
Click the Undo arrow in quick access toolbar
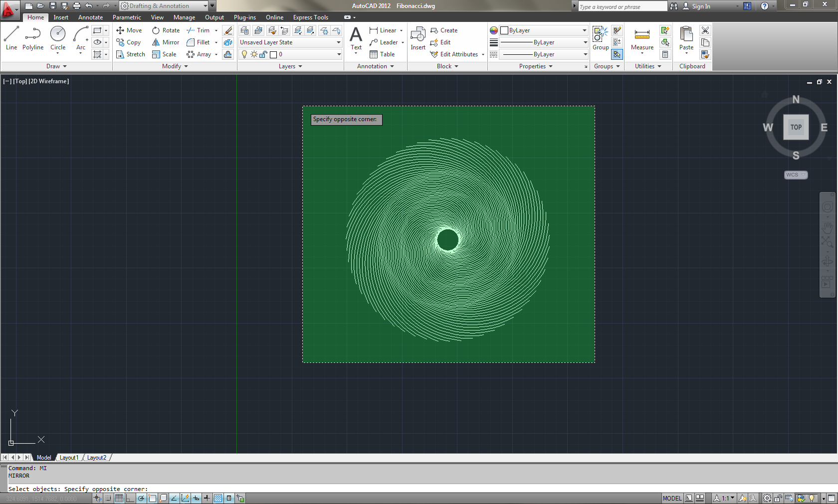click(x=89, y=6)
